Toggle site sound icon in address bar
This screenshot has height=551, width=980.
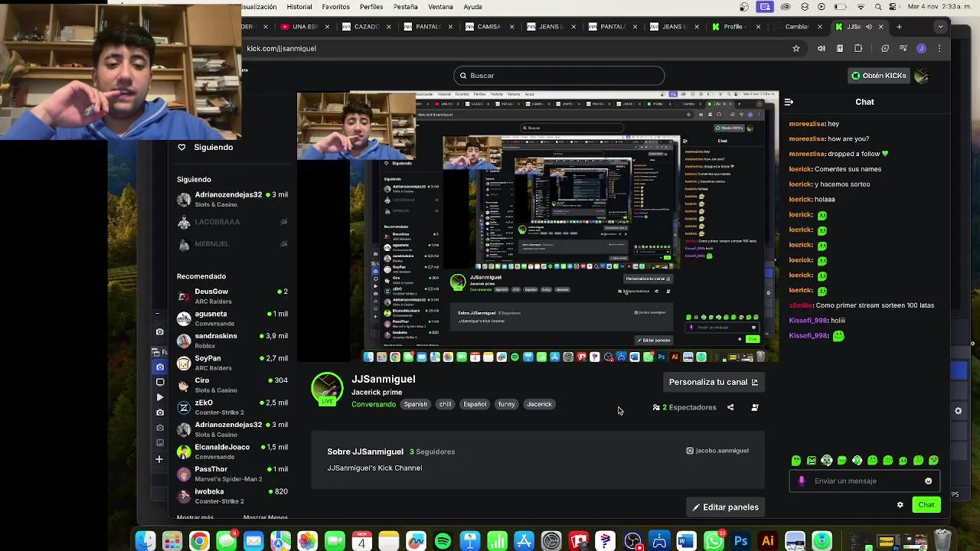[x=822, y=48]
